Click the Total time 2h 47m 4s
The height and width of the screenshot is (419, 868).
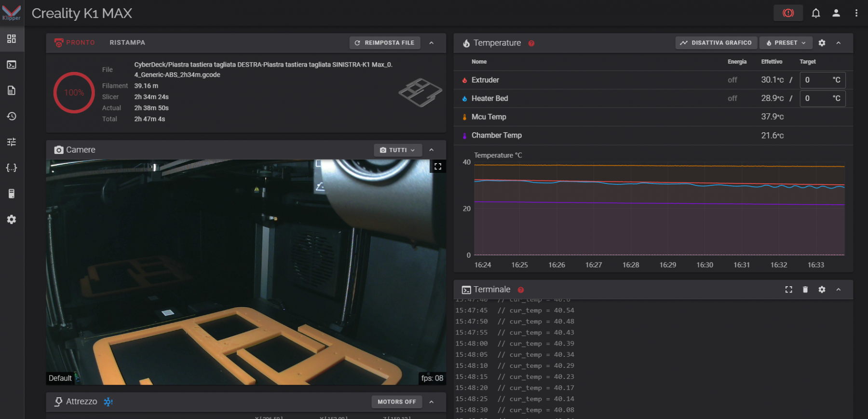[x=149, y=119]
